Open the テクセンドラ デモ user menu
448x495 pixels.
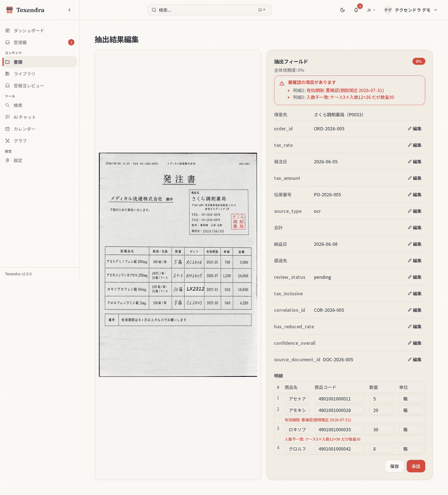click(x=411, y=10)
